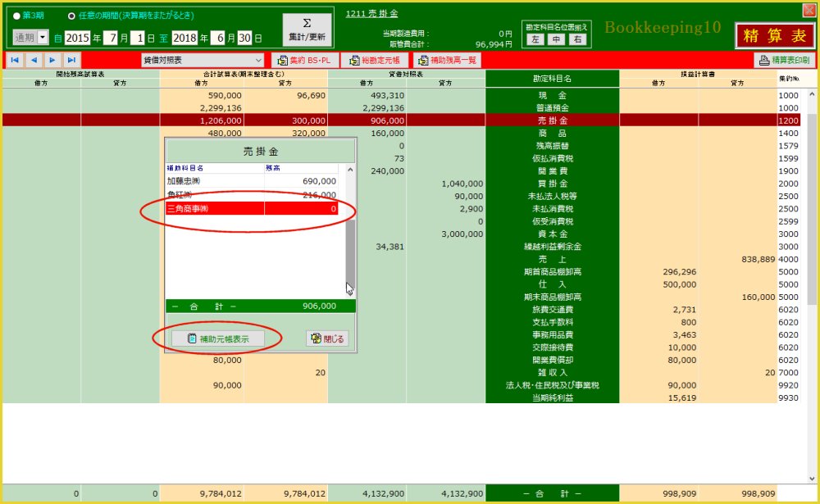Click the next record arrow
Image resolution: width=820 pixels, height=504 pixels.
(52, 60)
